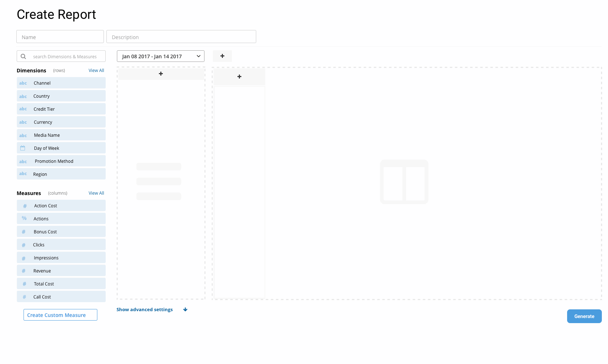608x364 pixels.
Task: Open View All for Dimensions
Action: (96, 70)
